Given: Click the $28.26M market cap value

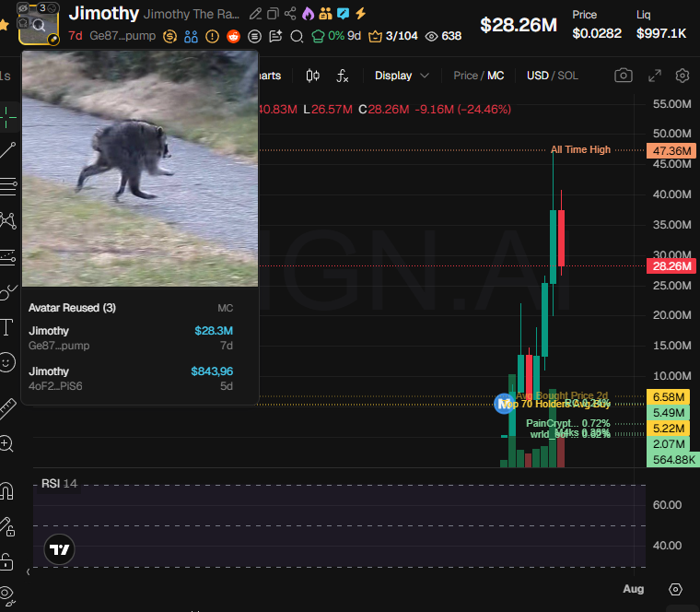Looking at the screenshot, I should tap(519, 25).
